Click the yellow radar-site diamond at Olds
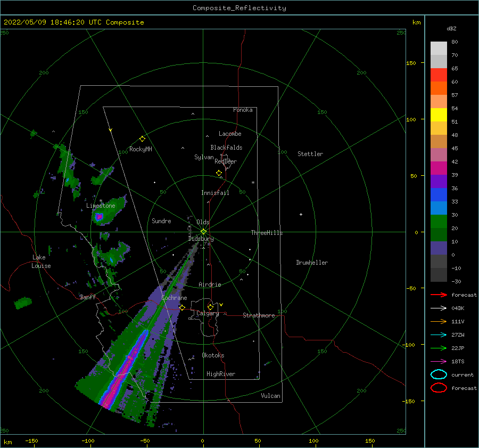 point(203,232)
